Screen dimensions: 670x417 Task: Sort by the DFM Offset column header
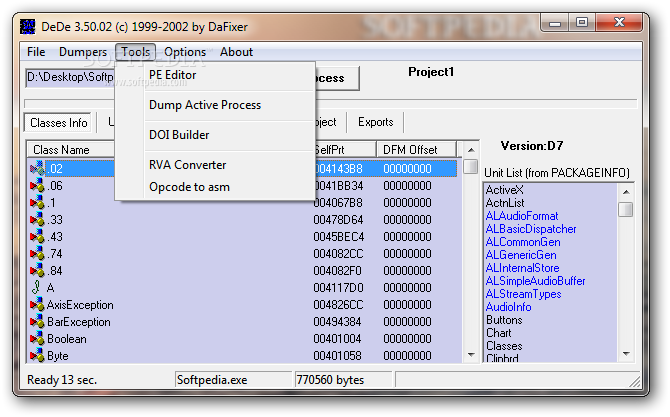[416, 150]
